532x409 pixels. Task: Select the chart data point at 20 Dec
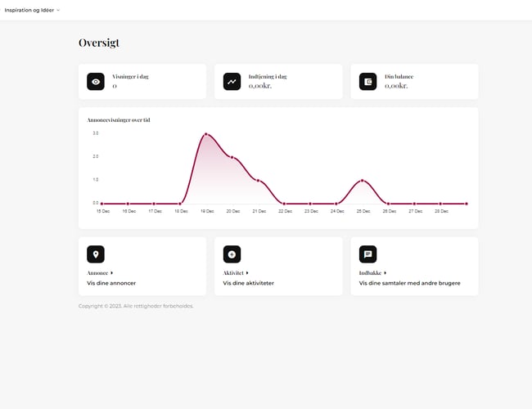(x=232, y=157)
